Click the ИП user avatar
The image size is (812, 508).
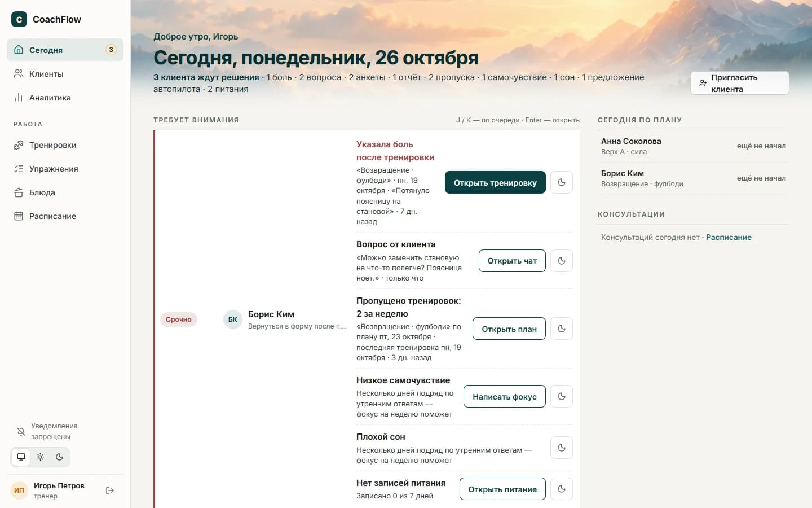[19, 491]
